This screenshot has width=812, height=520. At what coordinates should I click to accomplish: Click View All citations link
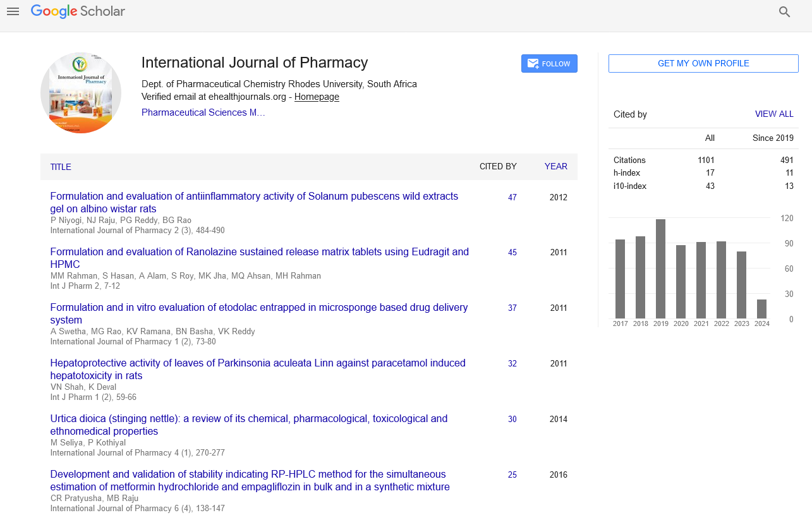[774, 114]
